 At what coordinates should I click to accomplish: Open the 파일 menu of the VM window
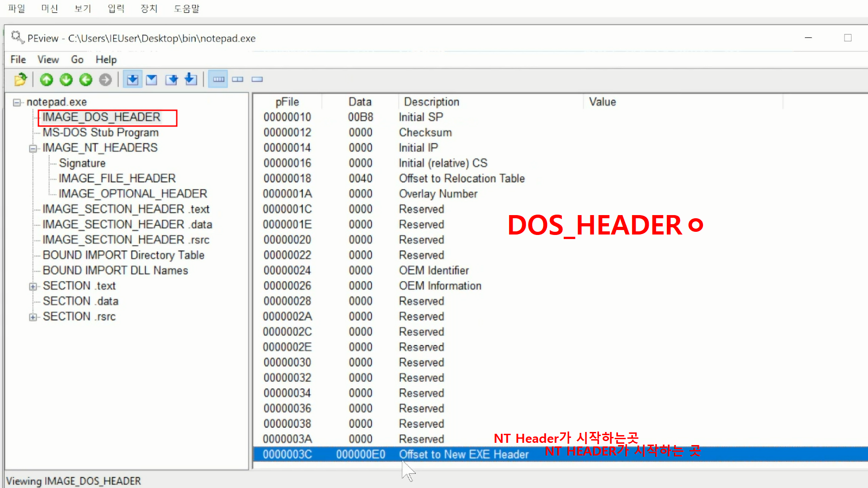click(x=17, y=9)
